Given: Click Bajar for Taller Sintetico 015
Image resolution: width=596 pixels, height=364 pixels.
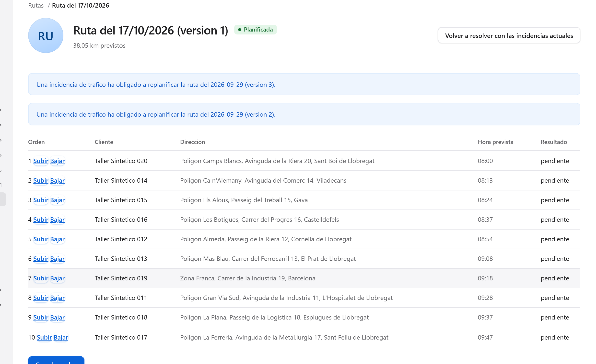Looking at the screenshot, I should click(x=57, y=200).
